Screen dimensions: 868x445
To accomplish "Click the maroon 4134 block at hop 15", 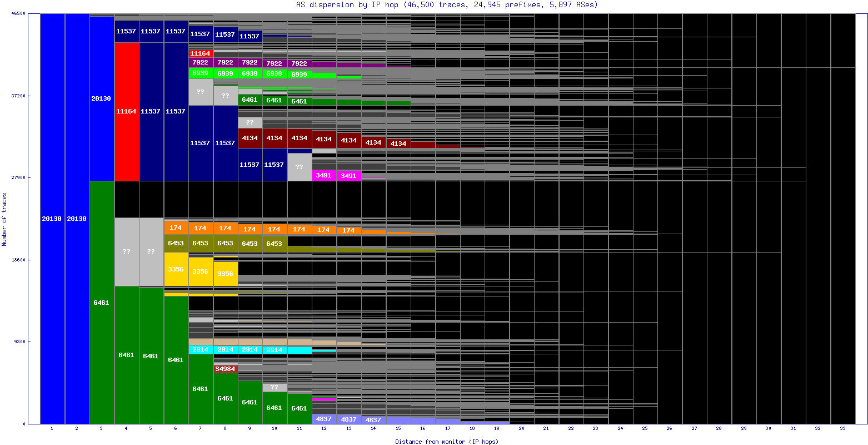I will (x=398, y=144).
